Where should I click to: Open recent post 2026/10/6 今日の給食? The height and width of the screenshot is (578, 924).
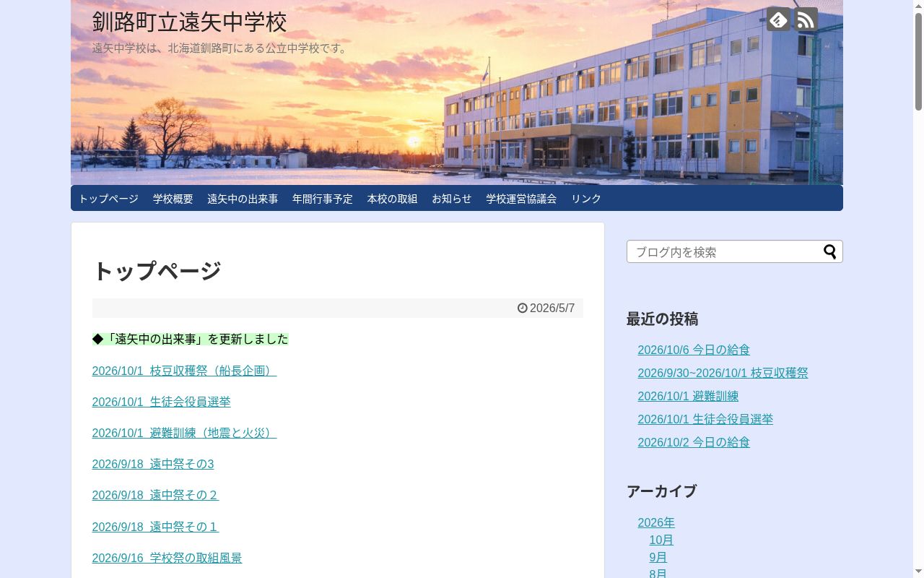point(694,350)
